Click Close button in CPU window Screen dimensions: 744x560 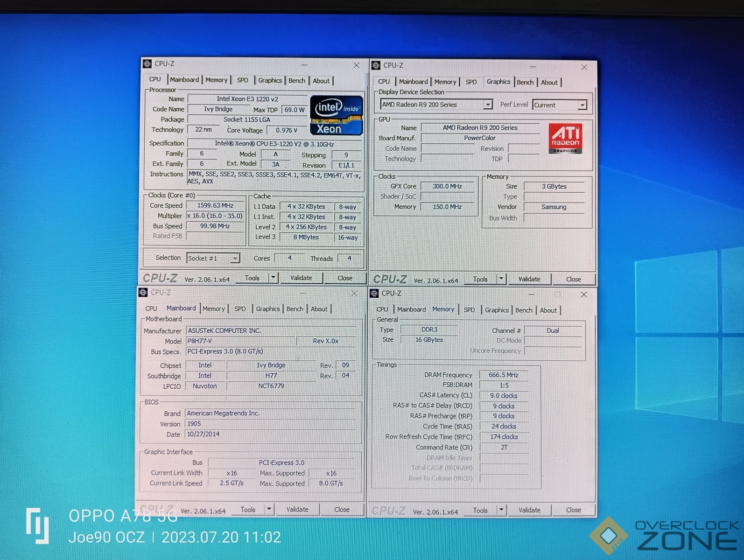(x=345, y=278)
